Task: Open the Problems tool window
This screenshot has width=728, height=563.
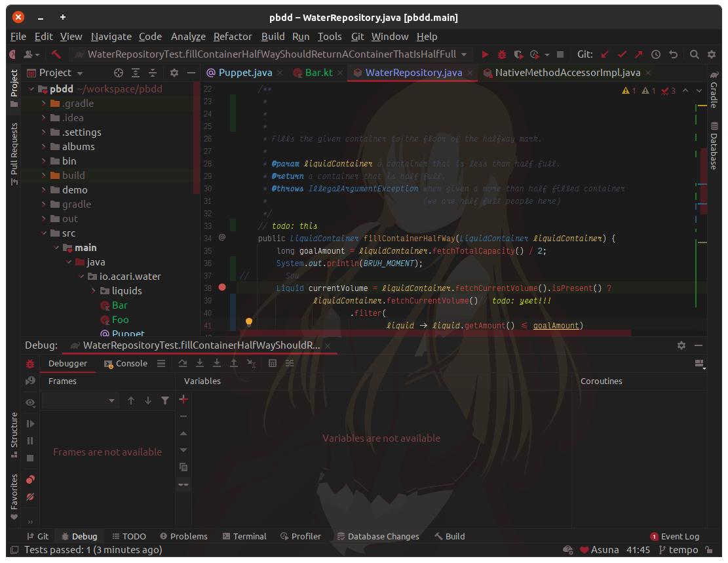Action: tap(184, 537)
